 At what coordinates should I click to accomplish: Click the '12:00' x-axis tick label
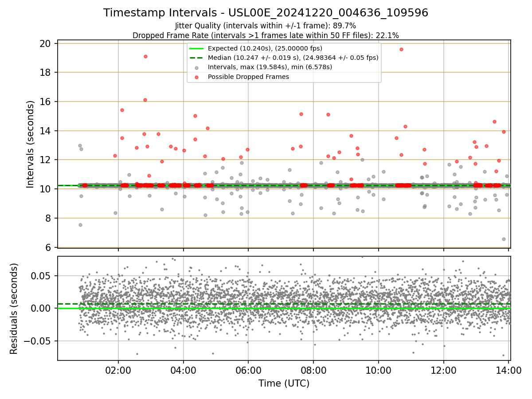coord(444,370)
